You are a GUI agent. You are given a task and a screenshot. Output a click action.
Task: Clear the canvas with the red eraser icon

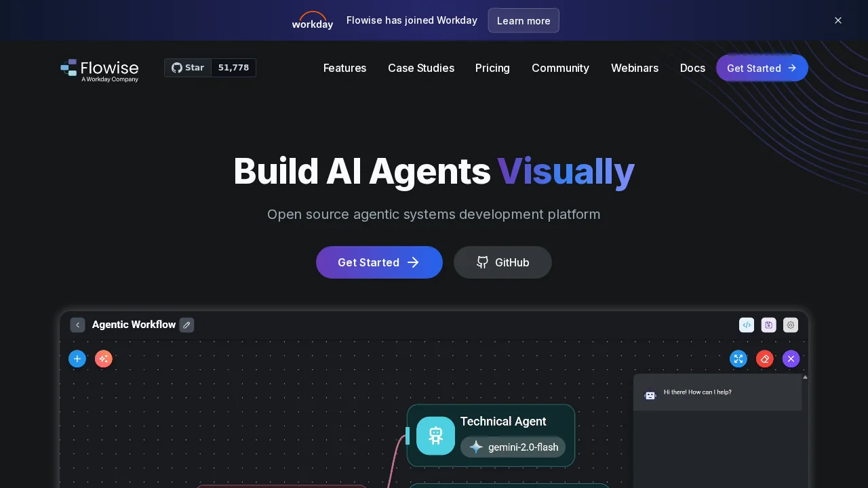[765, 359]
